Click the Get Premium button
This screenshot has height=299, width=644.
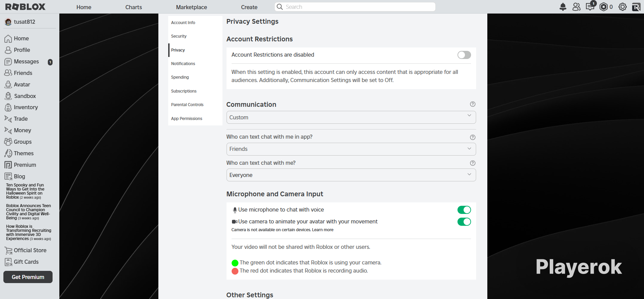(x=28, y=277)
